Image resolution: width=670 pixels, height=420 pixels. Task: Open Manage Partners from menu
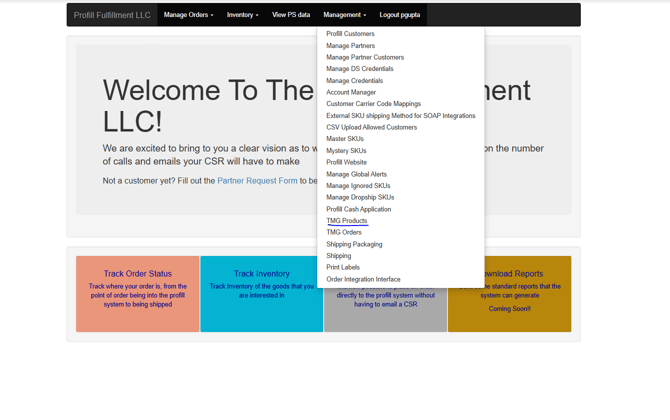click(x=350, y=46)
